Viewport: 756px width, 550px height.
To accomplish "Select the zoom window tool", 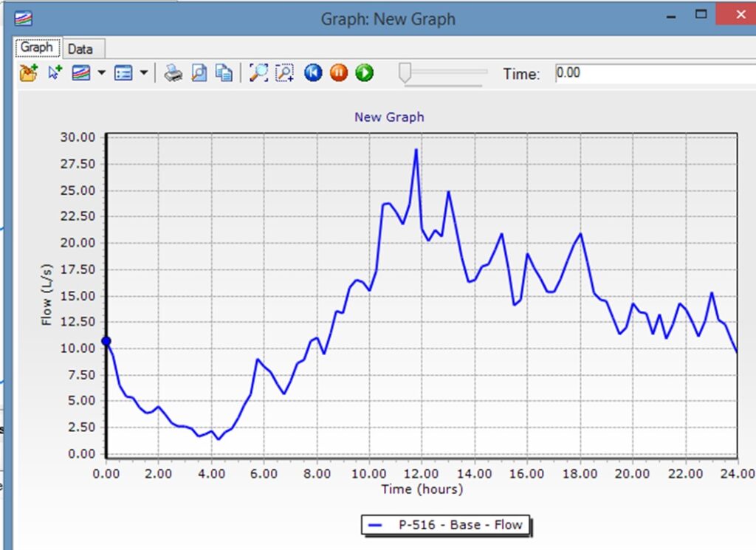I will click(284, 73).
